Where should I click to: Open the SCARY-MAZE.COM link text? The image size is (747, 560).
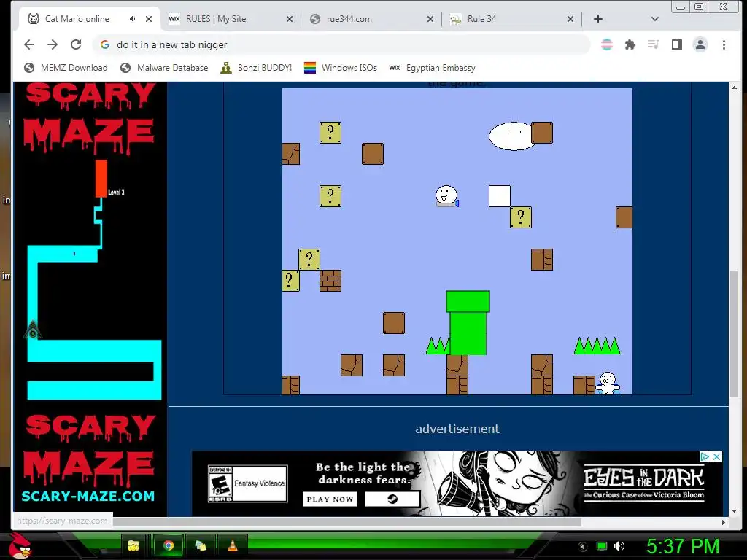pyautogui.click(x=88, y=496)
